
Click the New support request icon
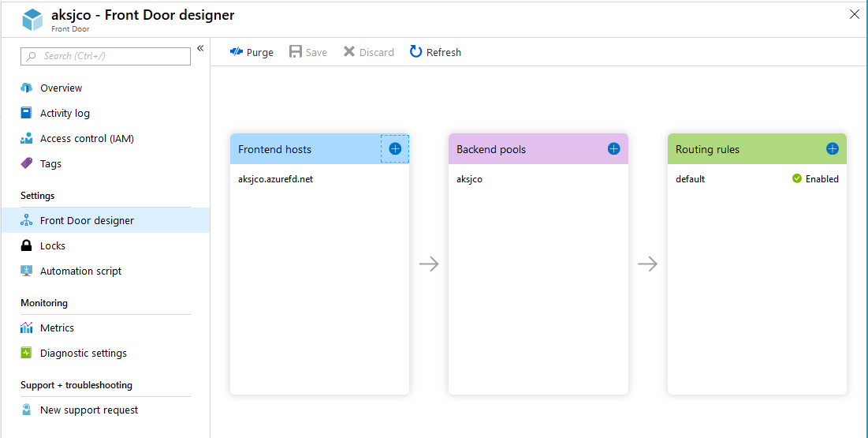(26, 410)
